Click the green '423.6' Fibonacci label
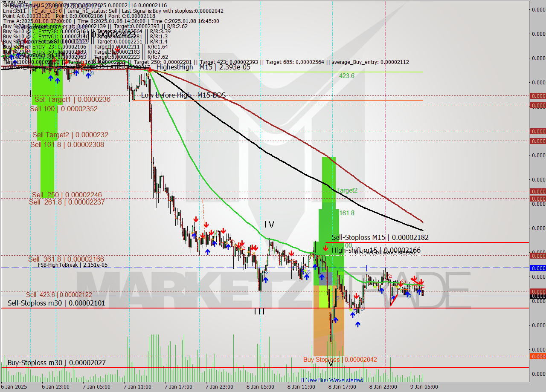The image size is (546, 392). point(346,75)
